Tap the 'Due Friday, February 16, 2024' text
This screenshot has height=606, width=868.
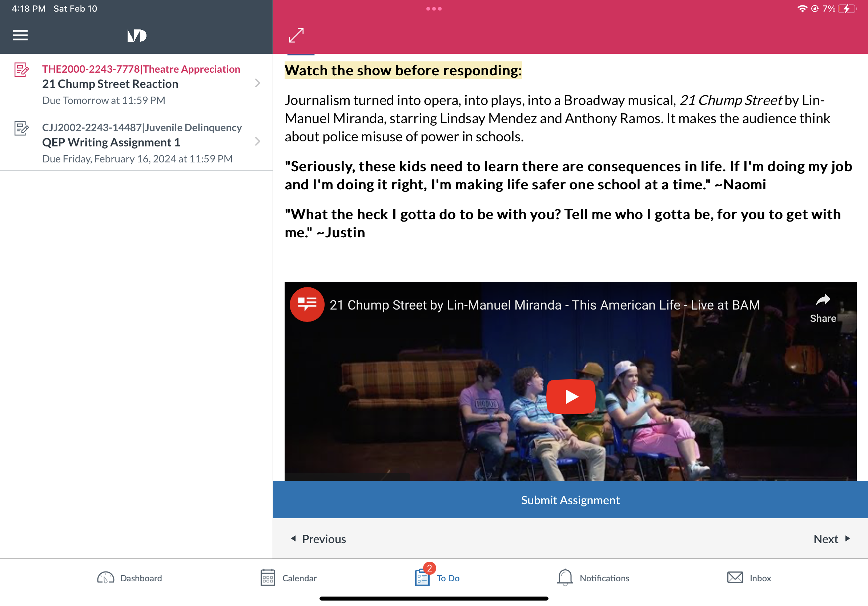click(x=137, y=159)
